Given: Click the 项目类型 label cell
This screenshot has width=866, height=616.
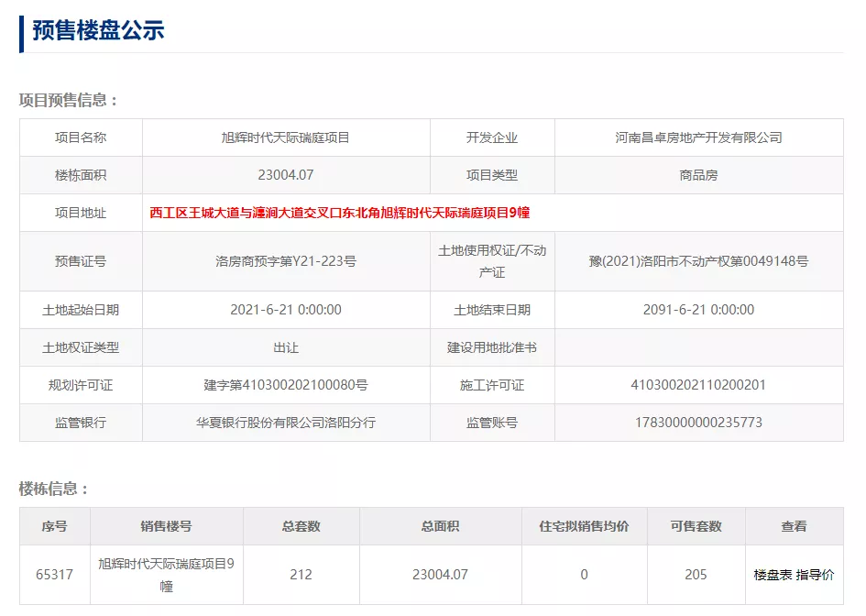Looking at the screenshot, I should (x=492, y=175).
